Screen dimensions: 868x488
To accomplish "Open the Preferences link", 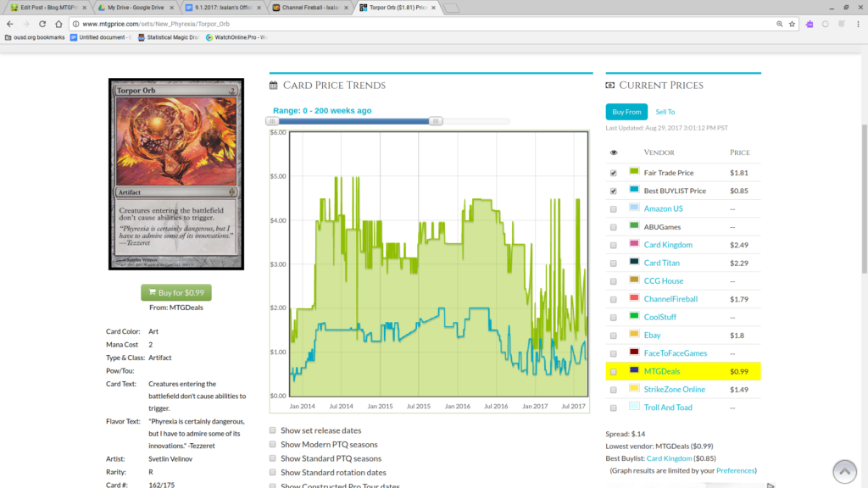I will pyautogui.click(x=735, y=470).
